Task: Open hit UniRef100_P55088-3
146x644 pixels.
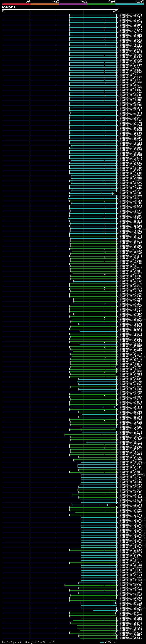Action: [133, 499]
